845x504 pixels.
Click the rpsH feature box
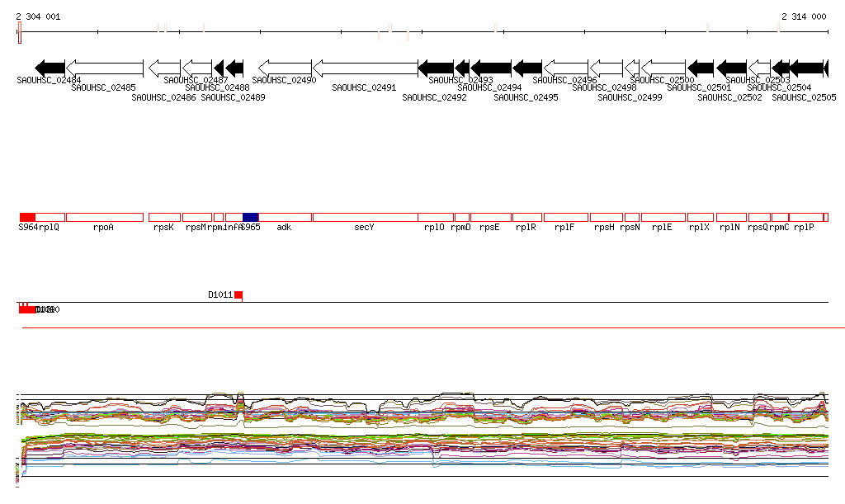tap(607, 217)
